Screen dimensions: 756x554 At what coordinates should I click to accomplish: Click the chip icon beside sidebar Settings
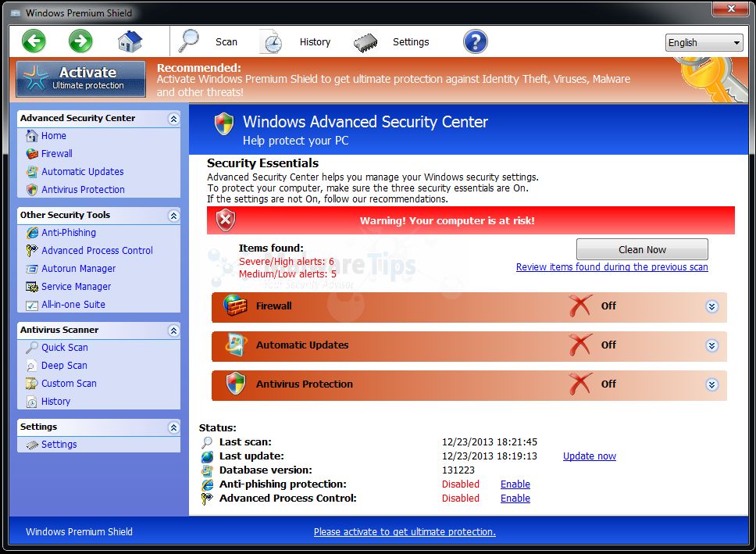(32, 445)
